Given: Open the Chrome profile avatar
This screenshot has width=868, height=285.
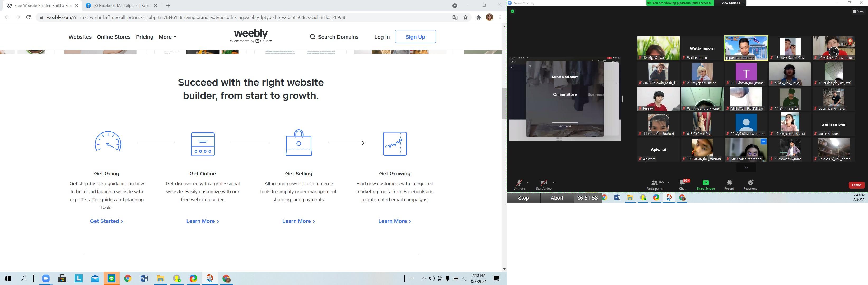Looking at the screenshot, I should tap(489, 17).
